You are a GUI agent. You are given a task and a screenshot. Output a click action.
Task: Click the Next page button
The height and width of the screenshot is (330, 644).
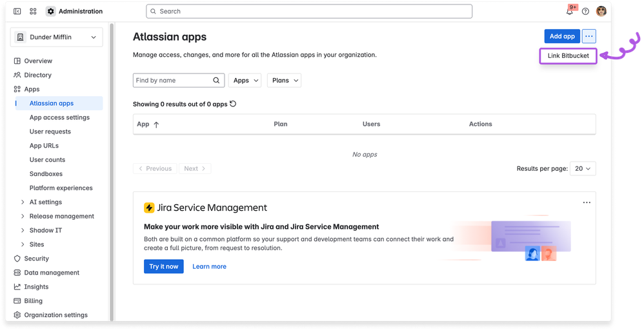pos(195,169)
